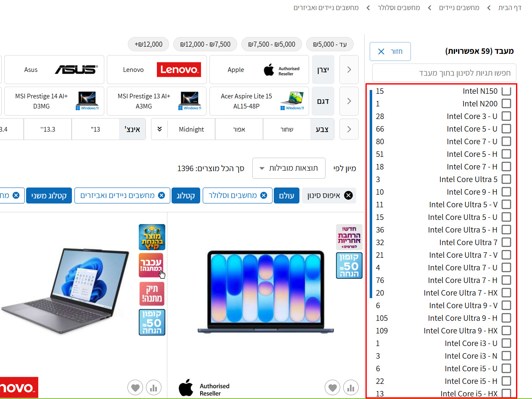Click חזור back button in filter panel
532x399 pixels.
tap(390, 51)
